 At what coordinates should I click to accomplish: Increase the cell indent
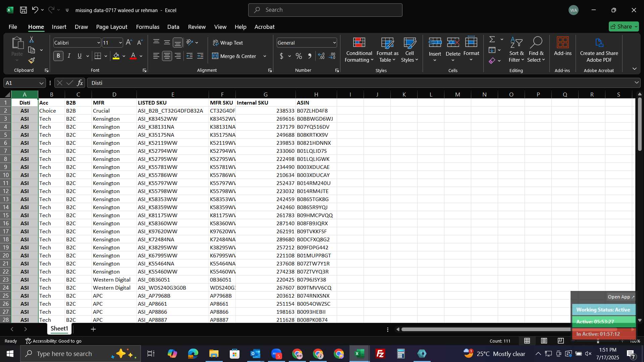[200, 56]
